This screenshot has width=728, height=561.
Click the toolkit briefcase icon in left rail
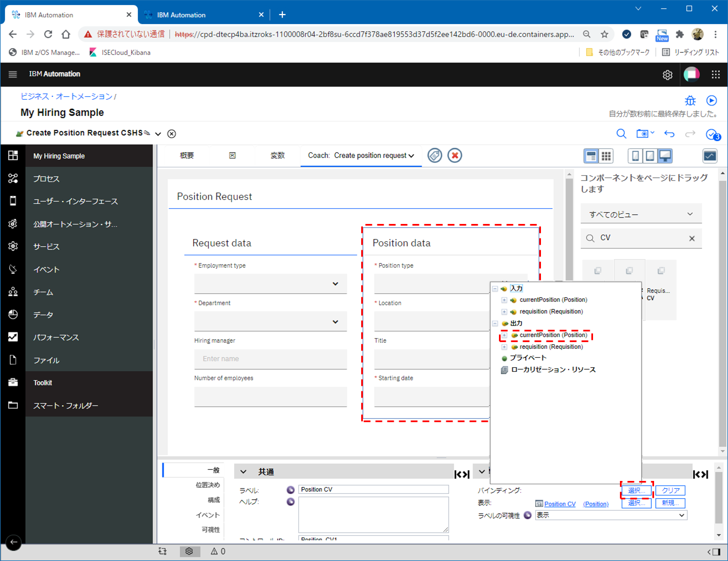click(13, 382)
